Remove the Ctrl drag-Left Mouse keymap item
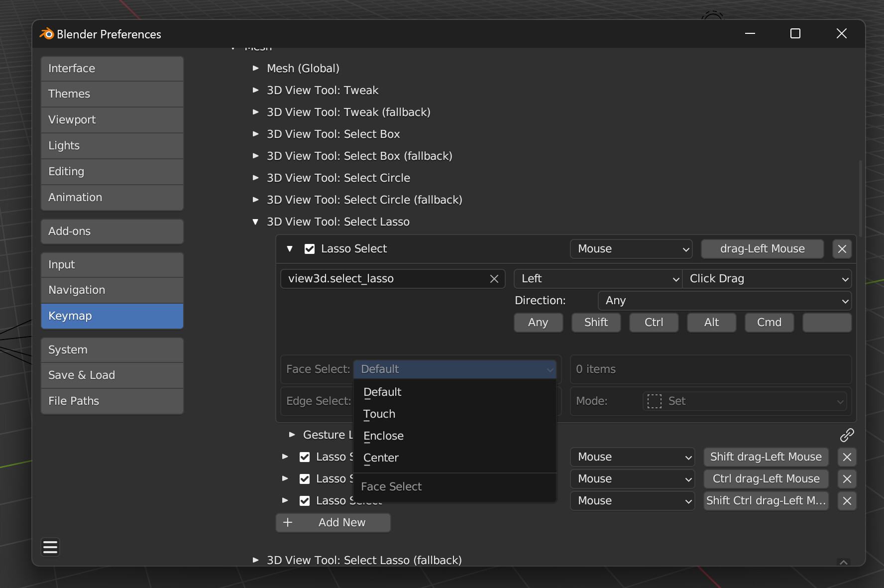The image size is (884, 588). pos(847,479)
